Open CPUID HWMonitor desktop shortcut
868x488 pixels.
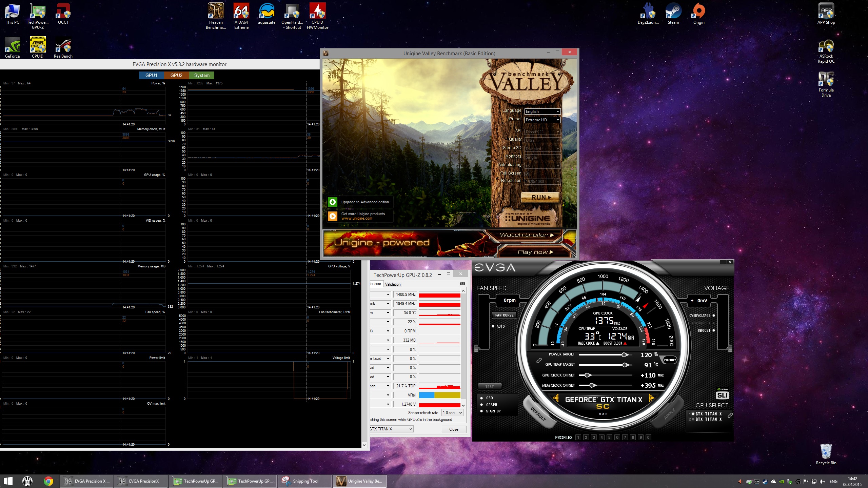(x=317, y=16)
